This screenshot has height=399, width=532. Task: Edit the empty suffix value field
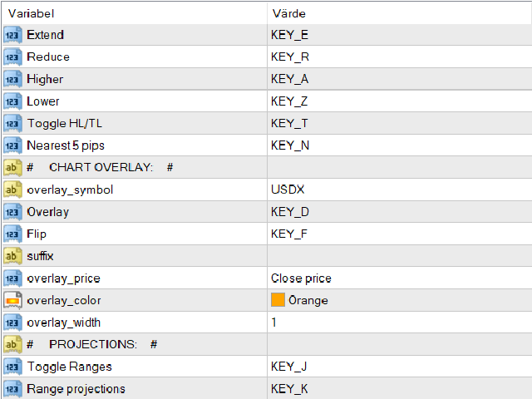[x=399, y=256]
